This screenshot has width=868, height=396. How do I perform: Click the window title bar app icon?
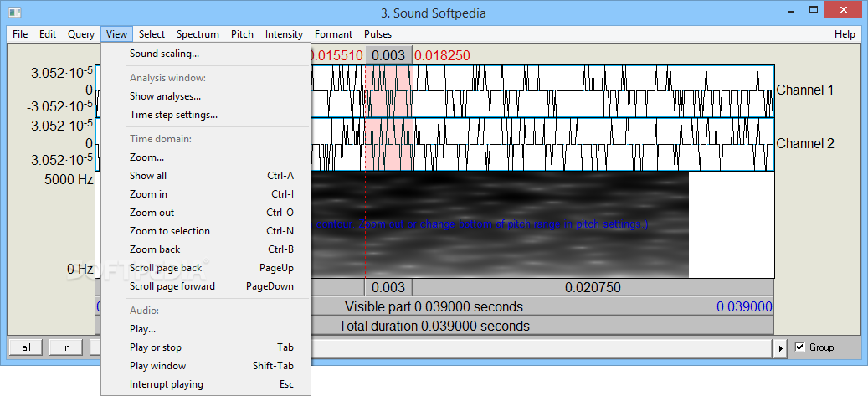(15, 13)
